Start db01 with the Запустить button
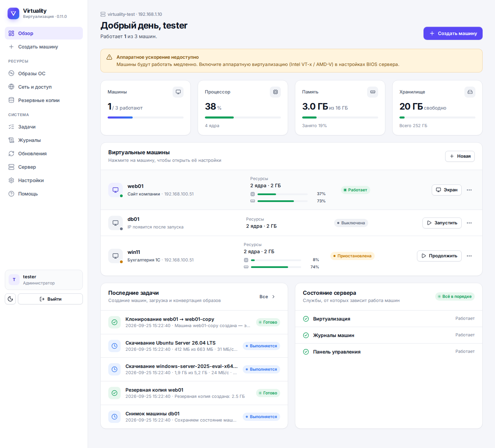This screenshot has width=495, height=448. 442,223
